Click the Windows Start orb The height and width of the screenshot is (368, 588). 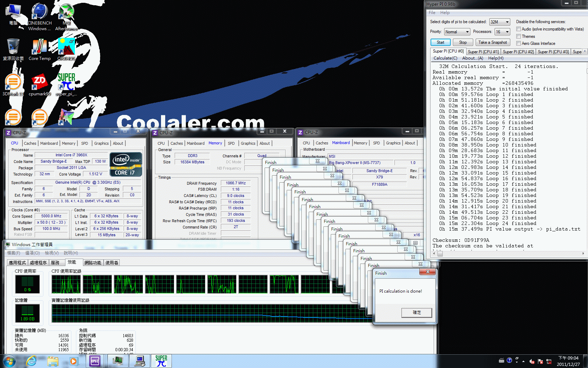pyautogui.click(x=9, y=361)
